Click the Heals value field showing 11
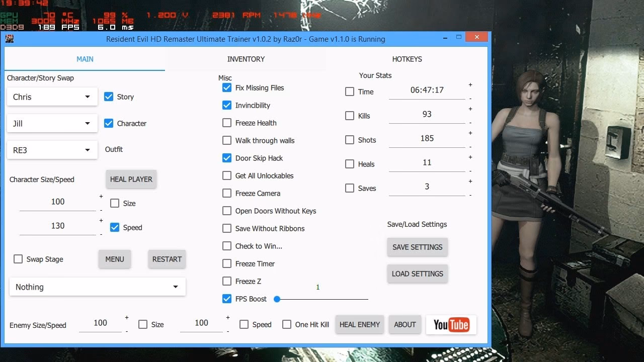Image resolution: width=644 pixels, height=362 pixels. click(427, 162)
